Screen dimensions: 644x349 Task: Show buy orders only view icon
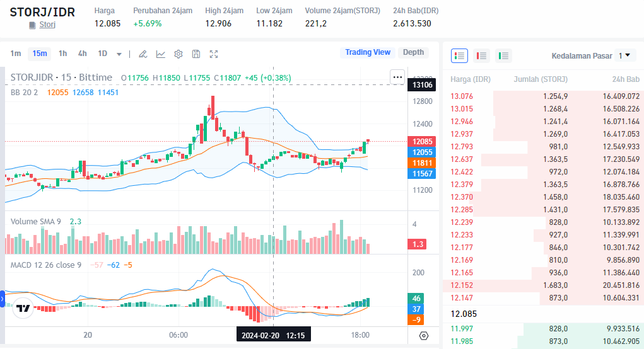503,56
